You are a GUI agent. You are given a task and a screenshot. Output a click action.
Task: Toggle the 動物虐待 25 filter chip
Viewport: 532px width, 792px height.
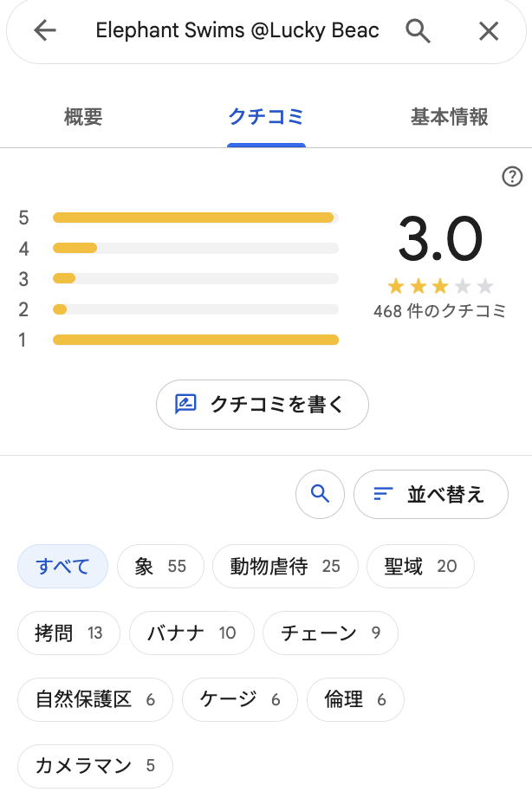click(x=285, y=566)
